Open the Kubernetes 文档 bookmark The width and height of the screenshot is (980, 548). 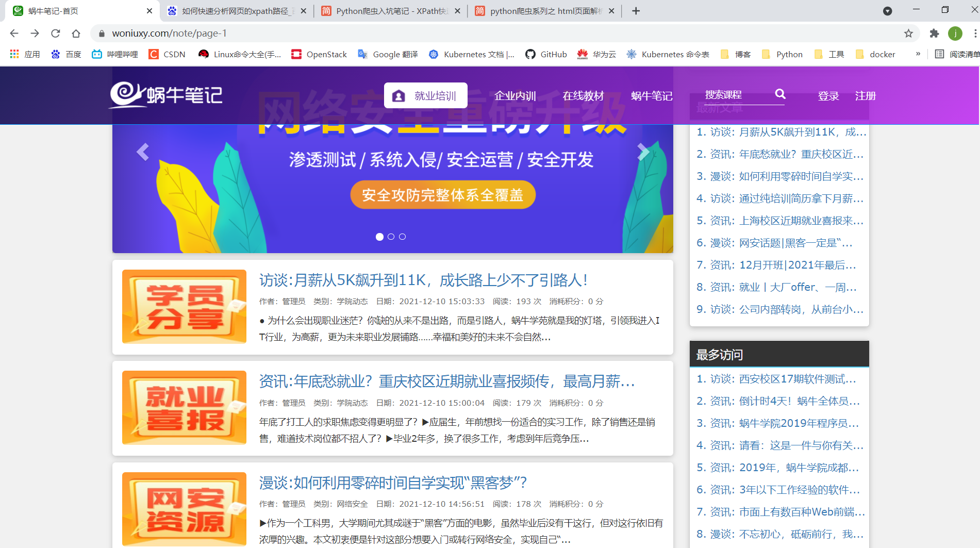[x=472, y=54]
